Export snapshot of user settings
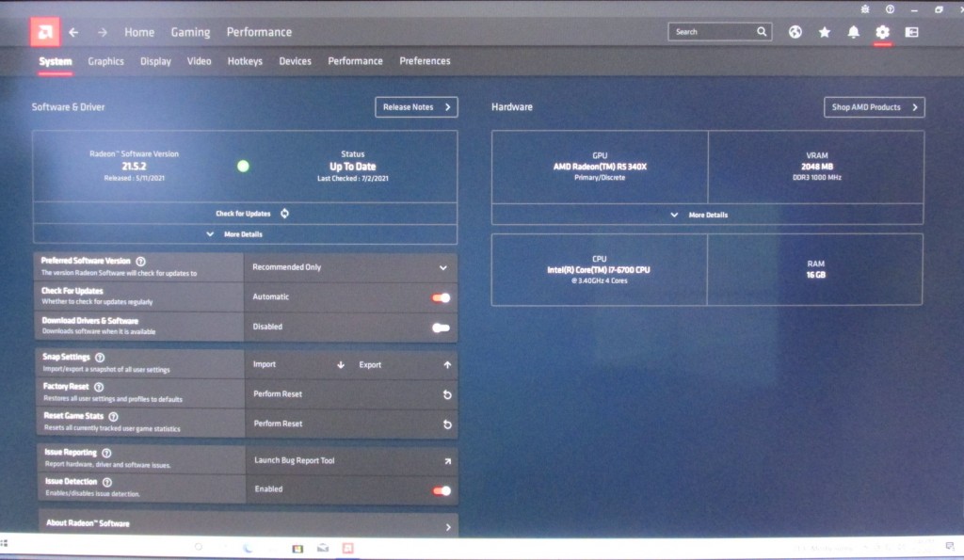This screenshot has width=964, height=560. pyautogui.click(x=405, y=365)
